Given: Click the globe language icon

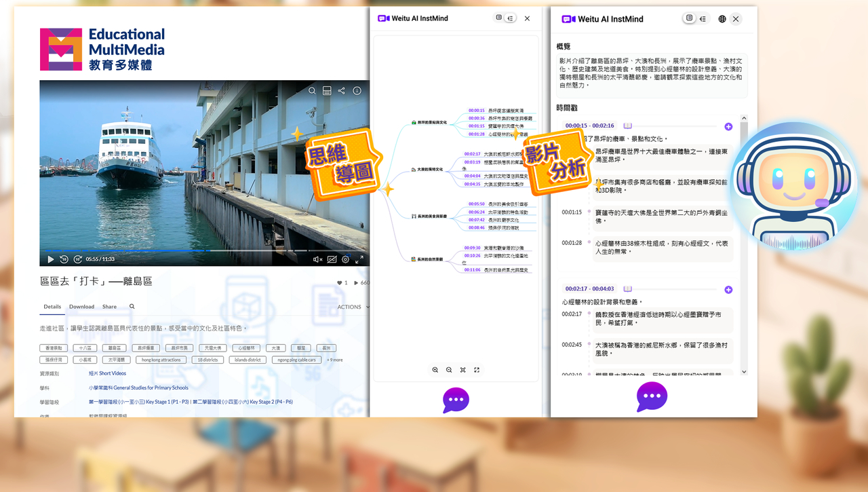Looking at the screenshot, I should point(722,19).
